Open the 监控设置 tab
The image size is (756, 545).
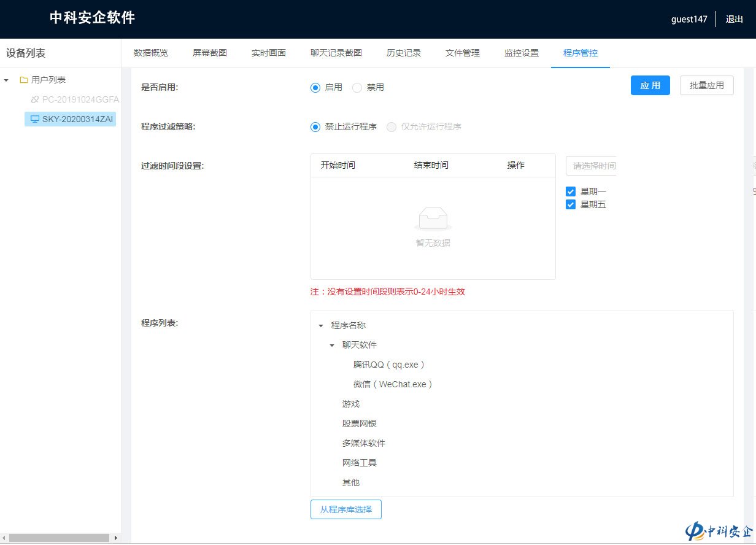pyautogui.click(x=522, y=53)
